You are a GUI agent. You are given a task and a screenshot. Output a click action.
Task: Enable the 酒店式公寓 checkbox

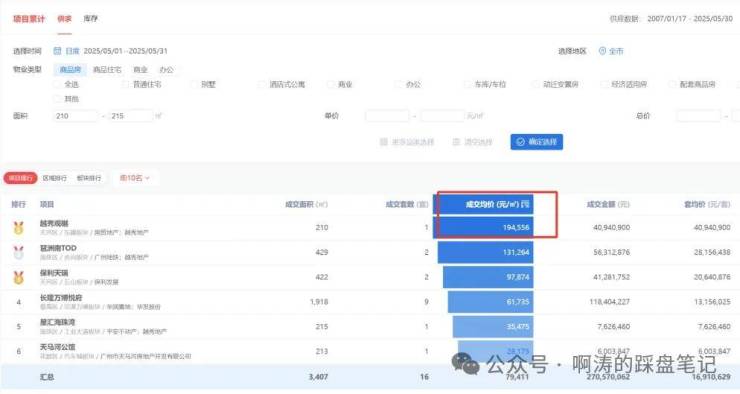pyautogui.click(x=262, y=84)
